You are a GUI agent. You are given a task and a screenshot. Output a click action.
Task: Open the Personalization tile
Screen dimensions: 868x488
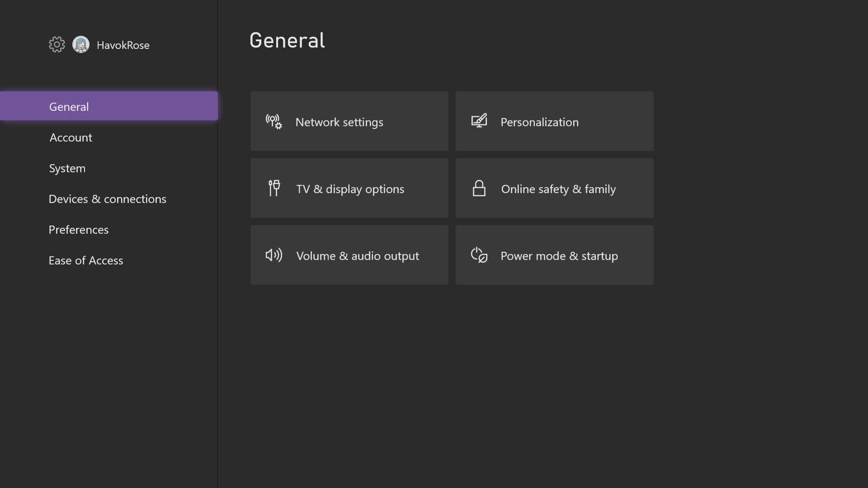(x=554, y=121)
